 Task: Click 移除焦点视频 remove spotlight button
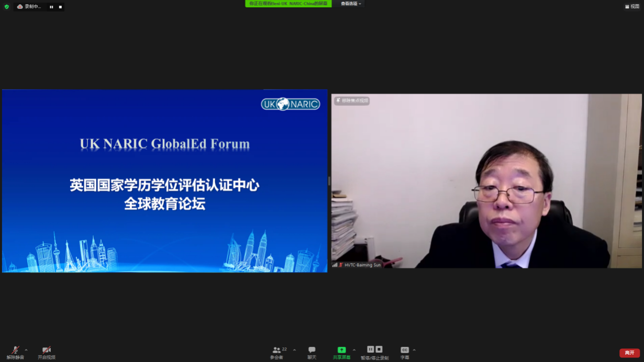(x=352, y=100)
